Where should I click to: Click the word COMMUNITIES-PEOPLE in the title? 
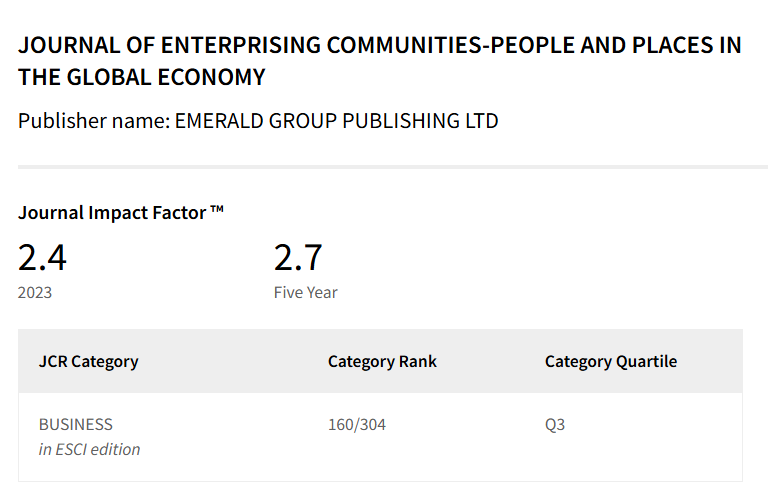[x=416, y=46]
